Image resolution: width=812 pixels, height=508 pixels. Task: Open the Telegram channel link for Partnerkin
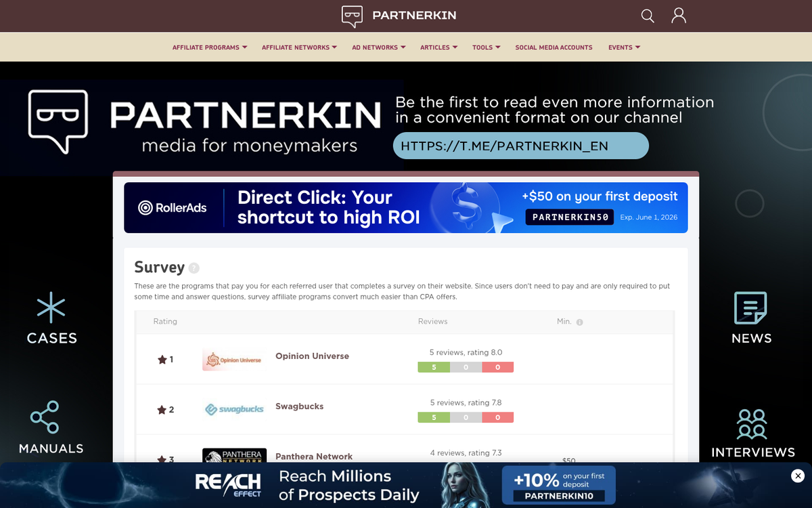[520, 145]
